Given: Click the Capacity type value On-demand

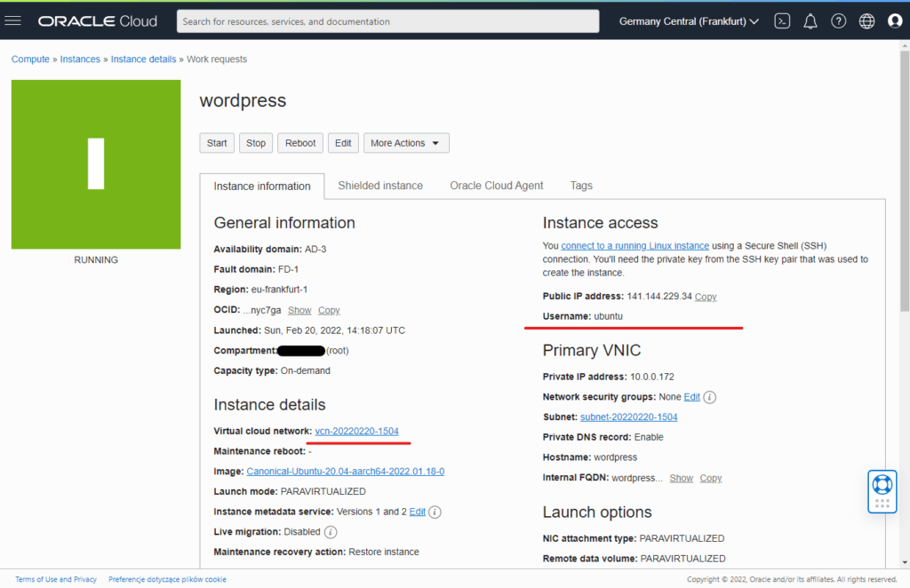Looking at the screenshot, I should pos(306,370).
